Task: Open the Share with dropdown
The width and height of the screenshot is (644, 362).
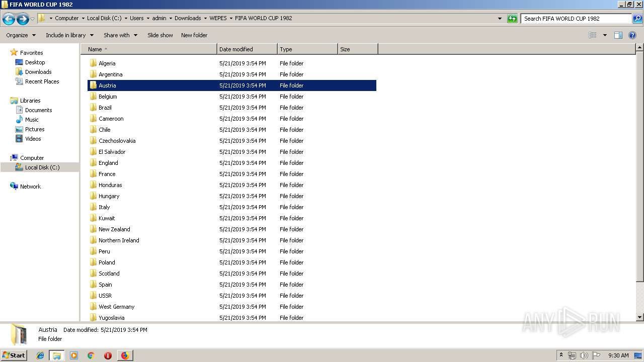Action: click(120, 35)
